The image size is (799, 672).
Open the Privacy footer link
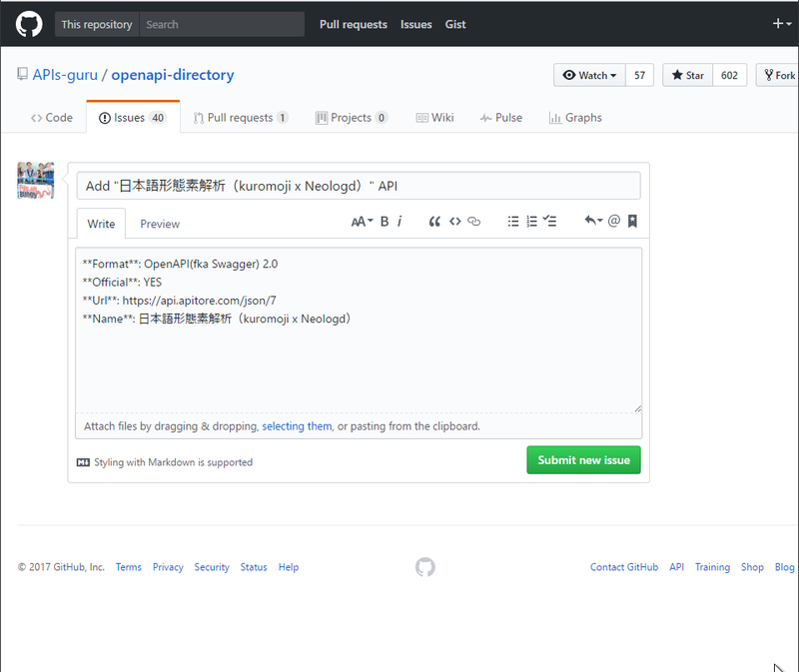click(168, 567)
